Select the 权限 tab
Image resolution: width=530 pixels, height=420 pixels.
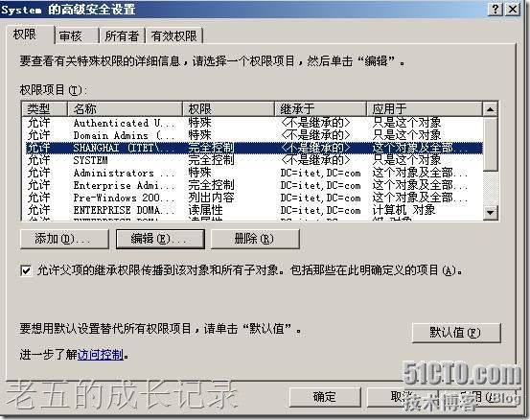[x=30, y=35]
